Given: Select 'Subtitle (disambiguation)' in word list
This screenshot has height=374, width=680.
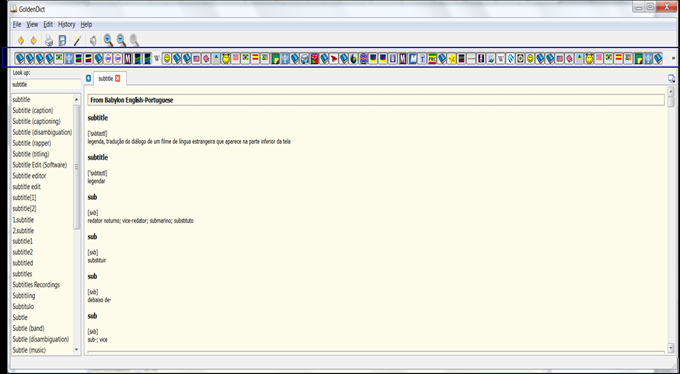Looking at the screenshot, I should pos(42,132).
